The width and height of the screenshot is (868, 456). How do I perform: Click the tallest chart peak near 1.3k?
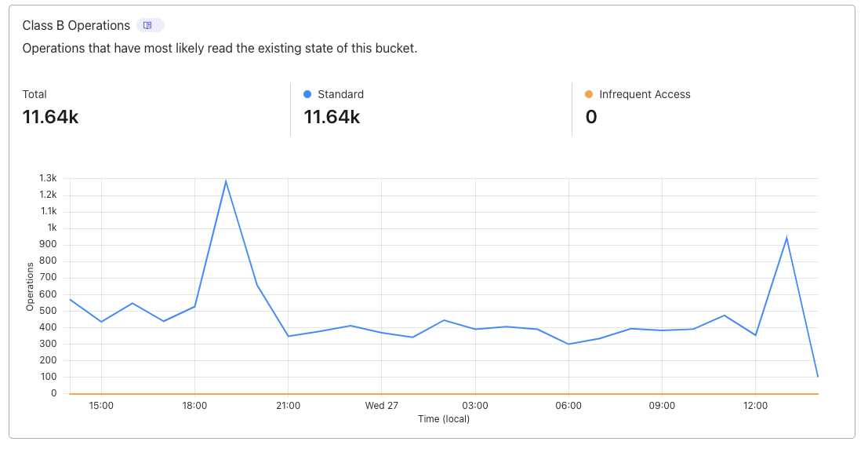(x=226, y=181)
